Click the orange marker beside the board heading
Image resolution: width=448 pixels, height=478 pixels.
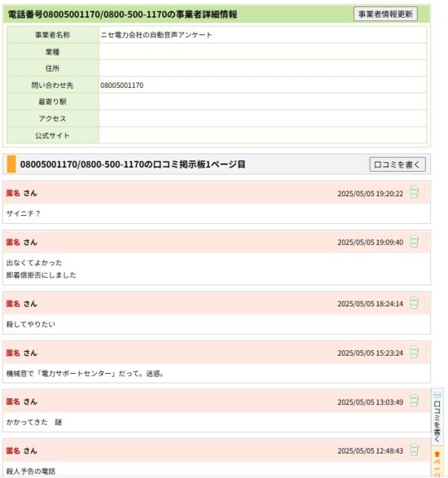coord(11,164)
